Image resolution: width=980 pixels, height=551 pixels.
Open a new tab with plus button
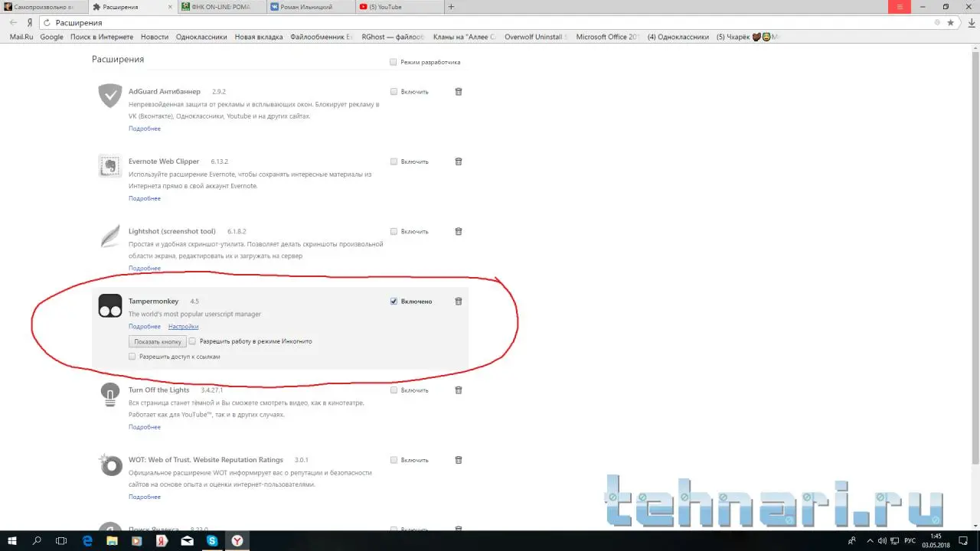pyautogui.click(x=451, y=7)
